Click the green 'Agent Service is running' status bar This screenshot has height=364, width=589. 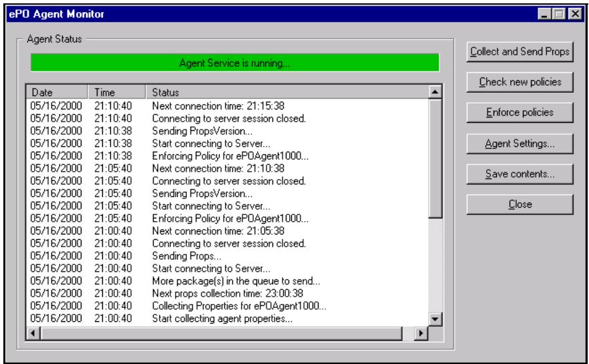(x=234, y=63)
